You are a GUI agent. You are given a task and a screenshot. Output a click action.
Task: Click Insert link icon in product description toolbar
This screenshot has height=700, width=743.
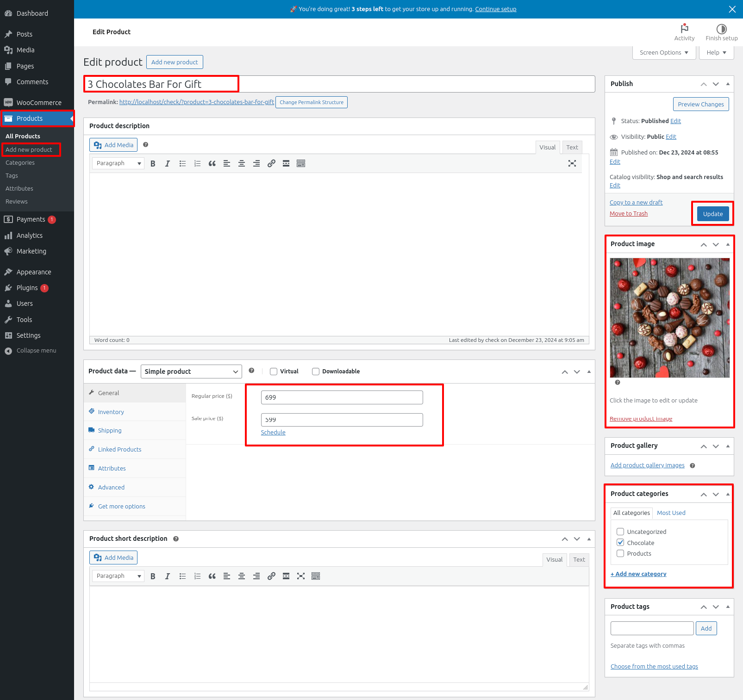point(271,163)
